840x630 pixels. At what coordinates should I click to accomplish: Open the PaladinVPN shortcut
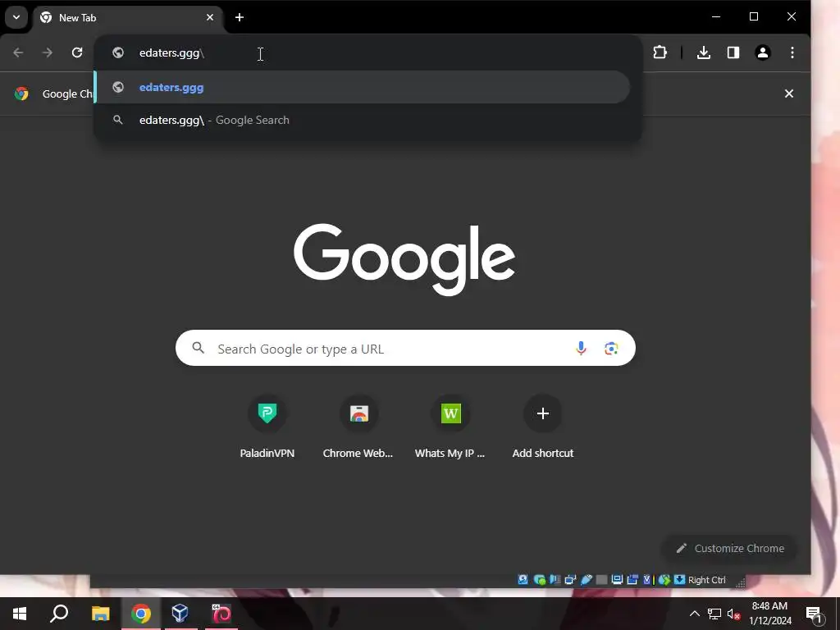click(x=267, y=427)
